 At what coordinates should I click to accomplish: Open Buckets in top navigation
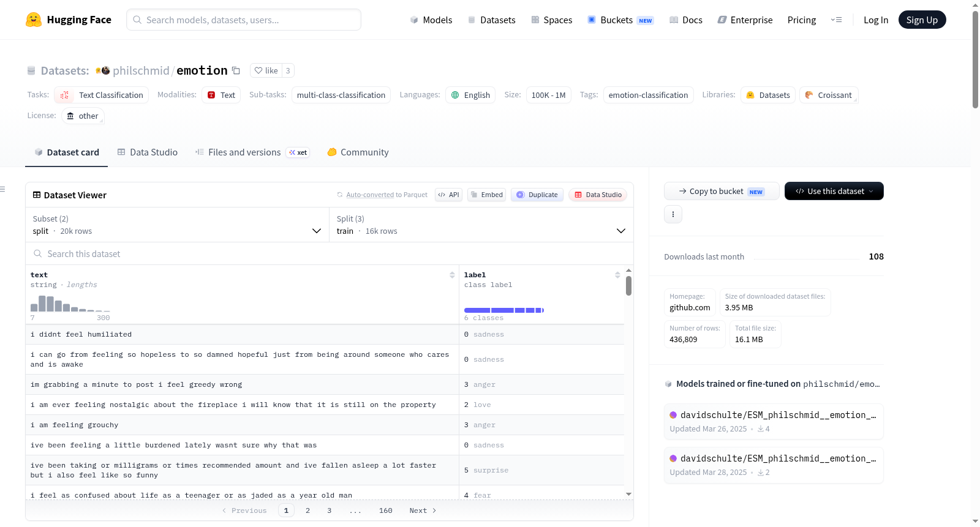click(x=620, y=20)
